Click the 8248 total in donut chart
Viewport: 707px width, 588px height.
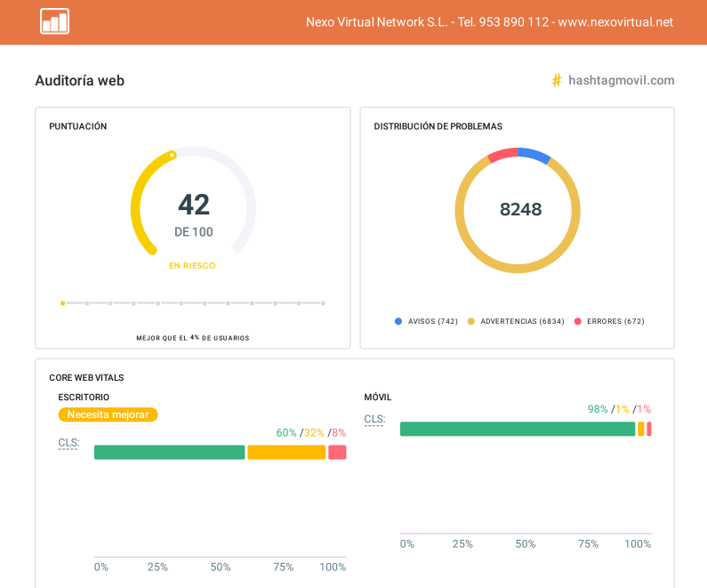(x=520, y=210)
